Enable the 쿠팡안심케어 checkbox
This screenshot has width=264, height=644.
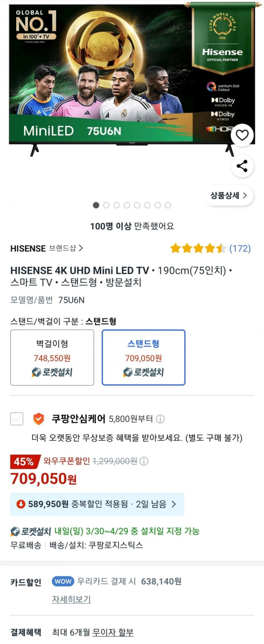17,419
